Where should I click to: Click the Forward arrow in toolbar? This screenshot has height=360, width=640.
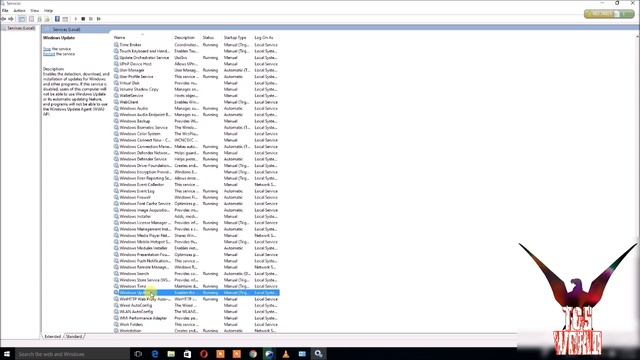tap(11, 19)
